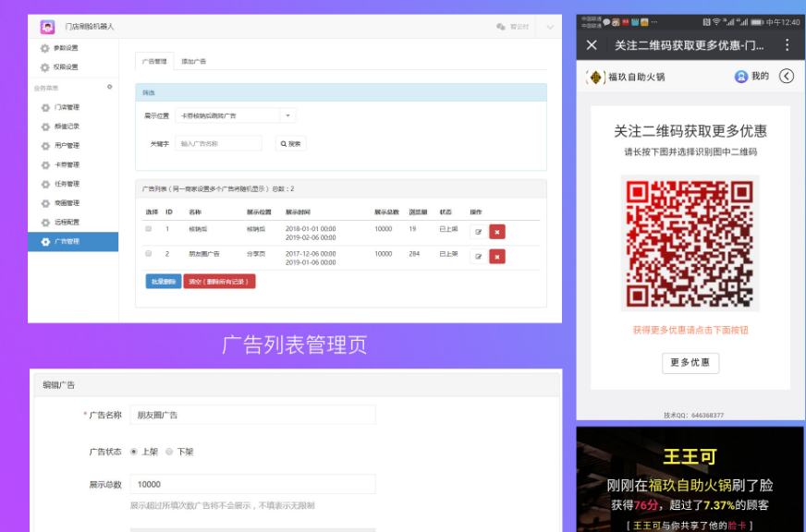Click the gear icon next to 权限设置

click(45, 67)
